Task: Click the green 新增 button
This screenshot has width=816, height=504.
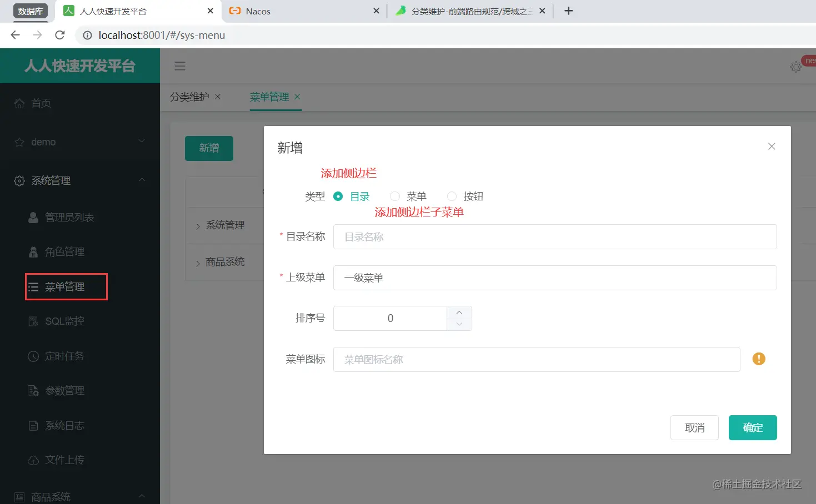Action: click(209, 148)
